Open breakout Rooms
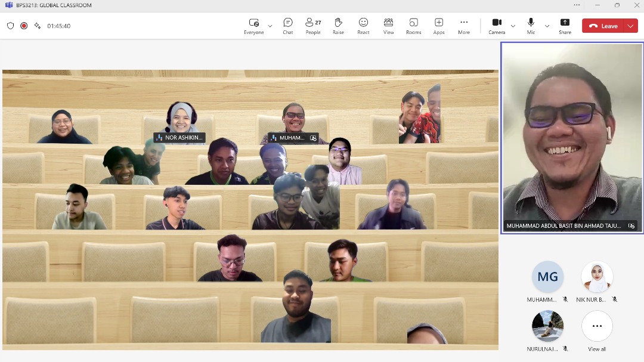The width and height of the screenshot is (644, 362). pyautogui.click(x=414, y=26)
